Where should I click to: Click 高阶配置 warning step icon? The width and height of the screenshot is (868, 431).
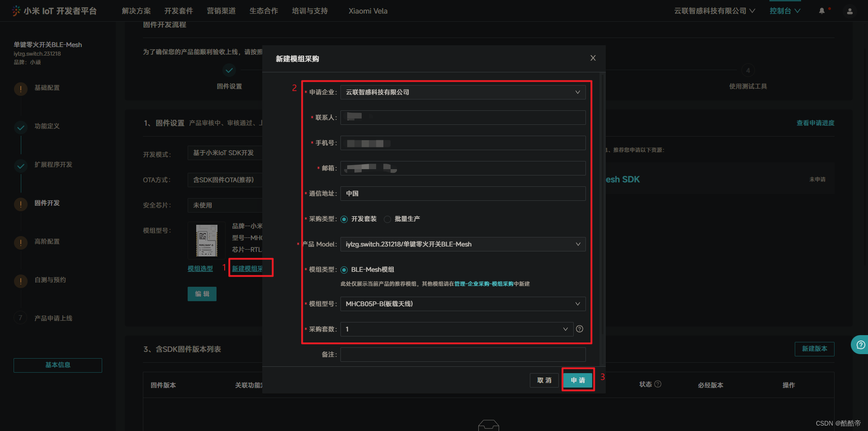21,243
